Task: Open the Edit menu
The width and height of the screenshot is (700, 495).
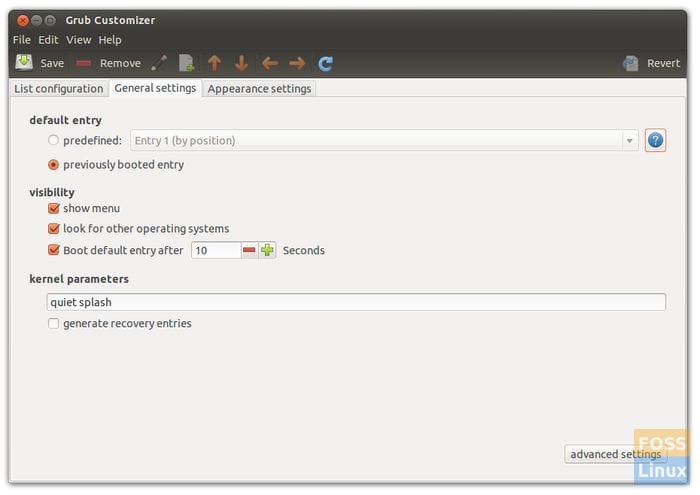Action: (48, 40)
